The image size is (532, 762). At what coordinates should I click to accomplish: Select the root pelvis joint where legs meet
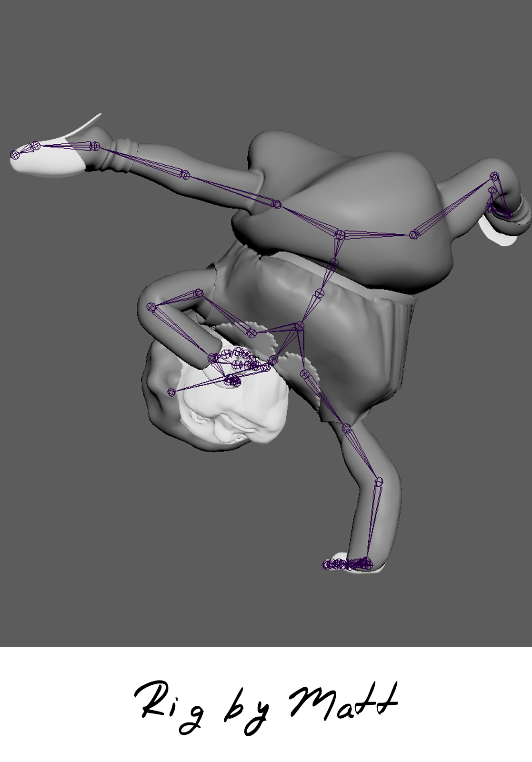340,234
